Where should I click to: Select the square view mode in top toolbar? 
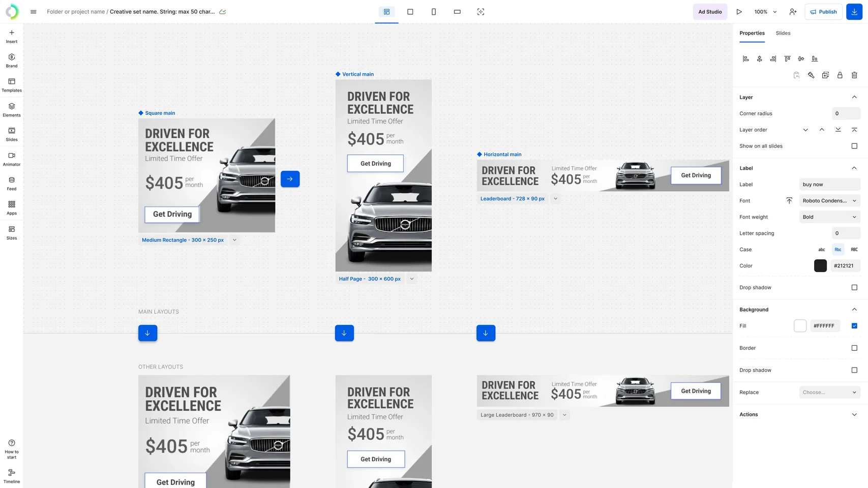(410, 12)
